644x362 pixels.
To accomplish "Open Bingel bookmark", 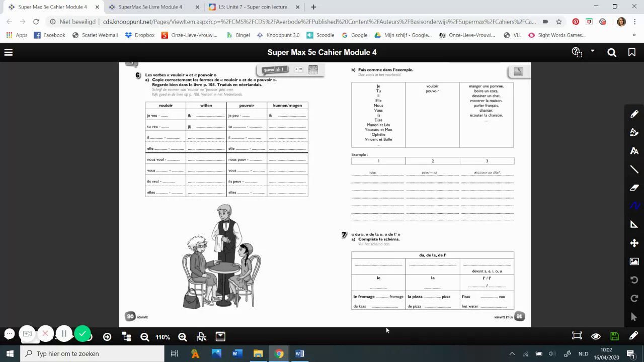I will (238, 35).
